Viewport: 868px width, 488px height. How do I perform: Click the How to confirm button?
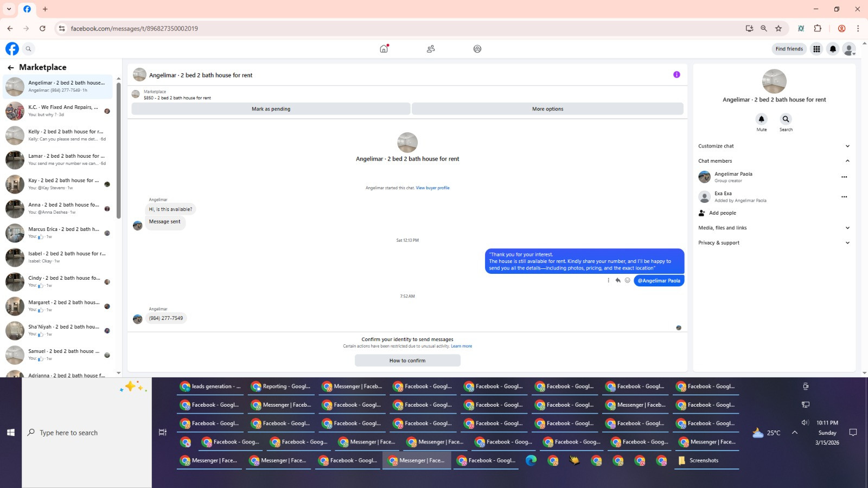tap(407, 361)
